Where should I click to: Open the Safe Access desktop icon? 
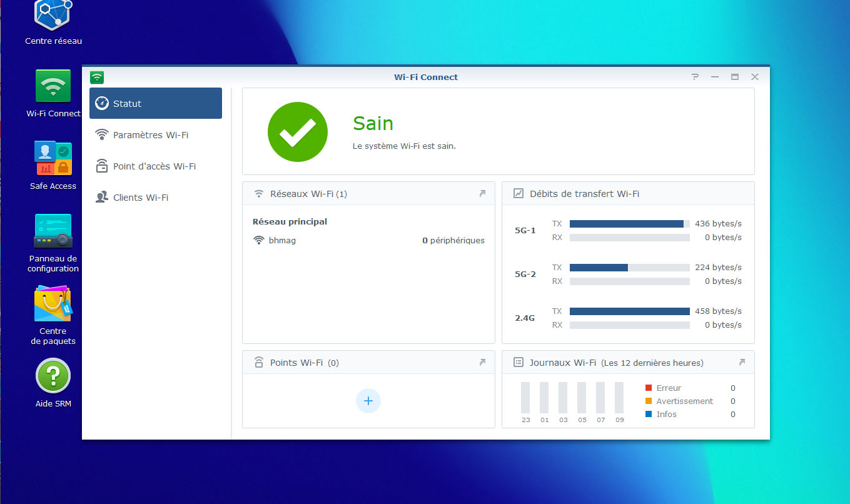pyautogui.click(x=53, y=159)
